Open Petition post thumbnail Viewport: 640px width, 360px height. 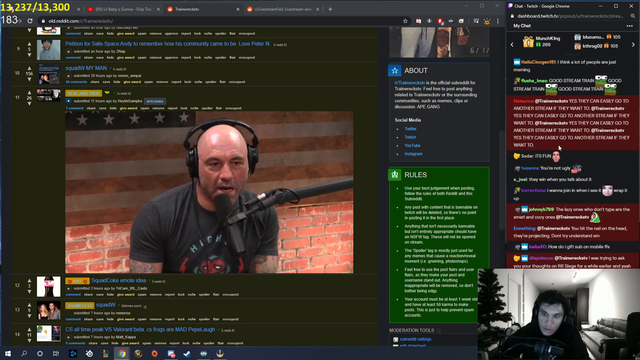49,50
